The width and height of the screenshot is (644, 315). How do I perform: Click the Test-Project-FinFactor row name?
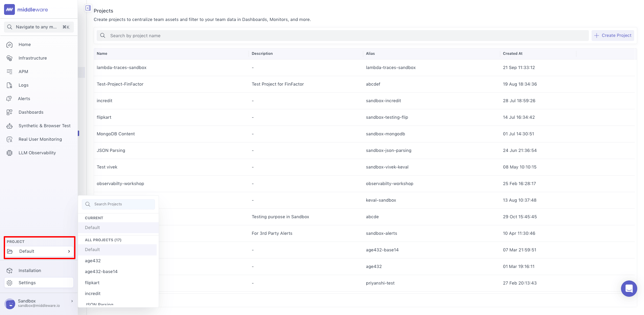point(120,84)
